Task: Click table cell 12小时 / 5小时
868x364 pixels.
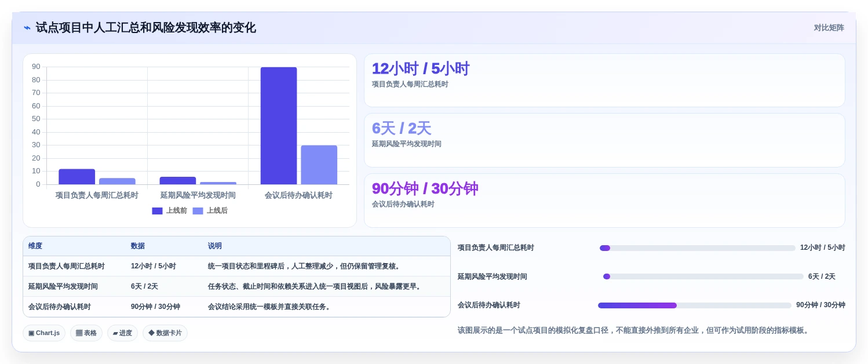Action: point(154,267)
